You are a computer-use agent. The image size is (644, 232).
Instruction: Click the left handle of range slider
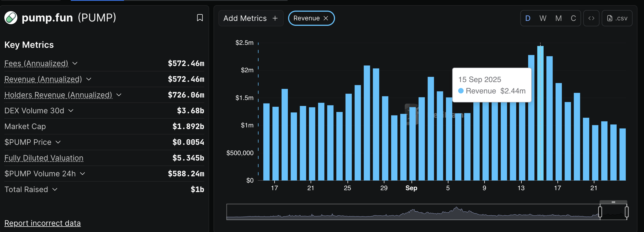click(x=600, y=212)
